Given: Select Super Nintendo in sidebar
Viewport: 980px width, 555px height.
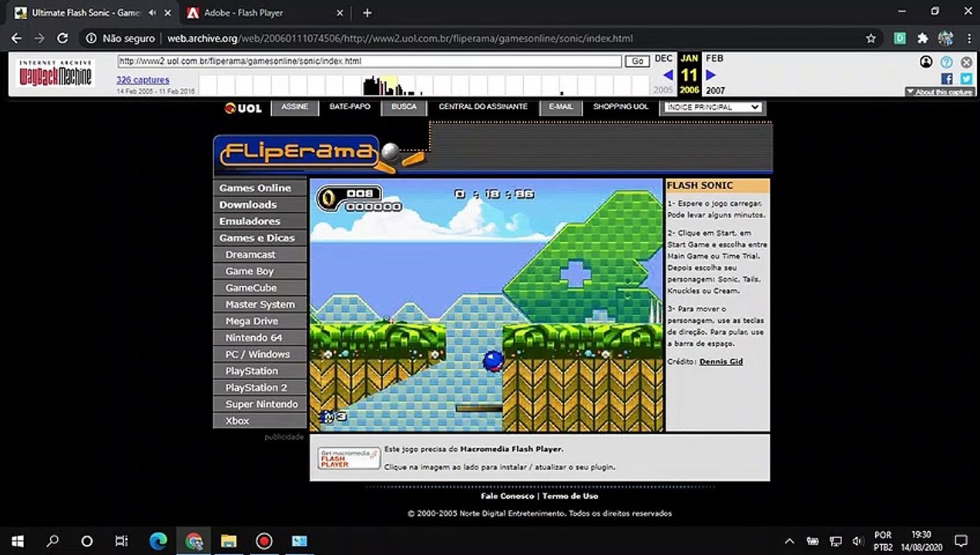Looking at the screenshot, I should (260, 404).
